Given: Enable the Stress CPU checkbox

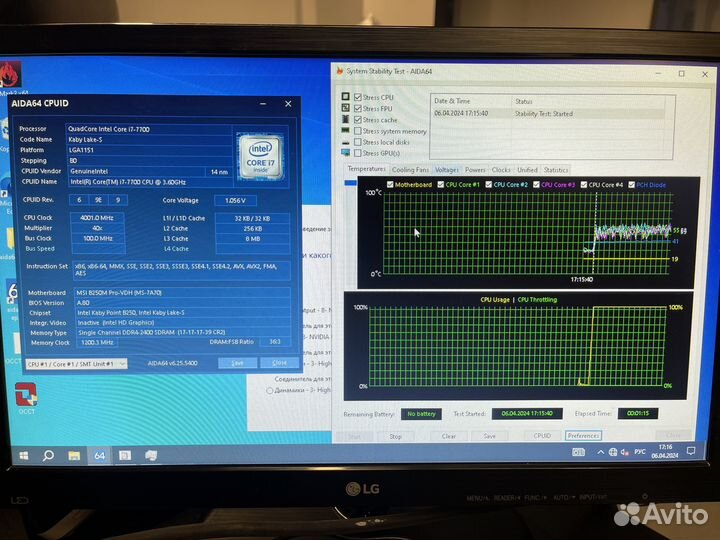Looking at the screenshot, I should pos(358,97).
